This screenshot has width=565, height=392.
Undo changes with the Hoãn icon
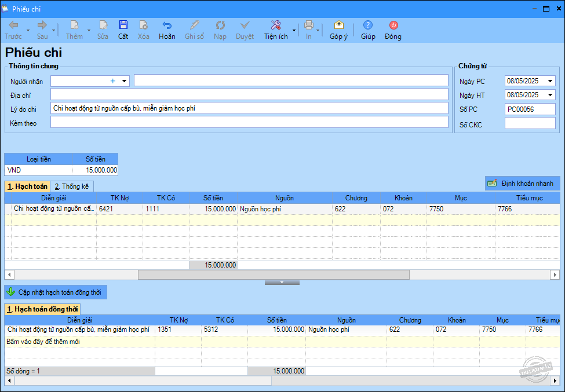pyautogui.click(x=167, y=25)
